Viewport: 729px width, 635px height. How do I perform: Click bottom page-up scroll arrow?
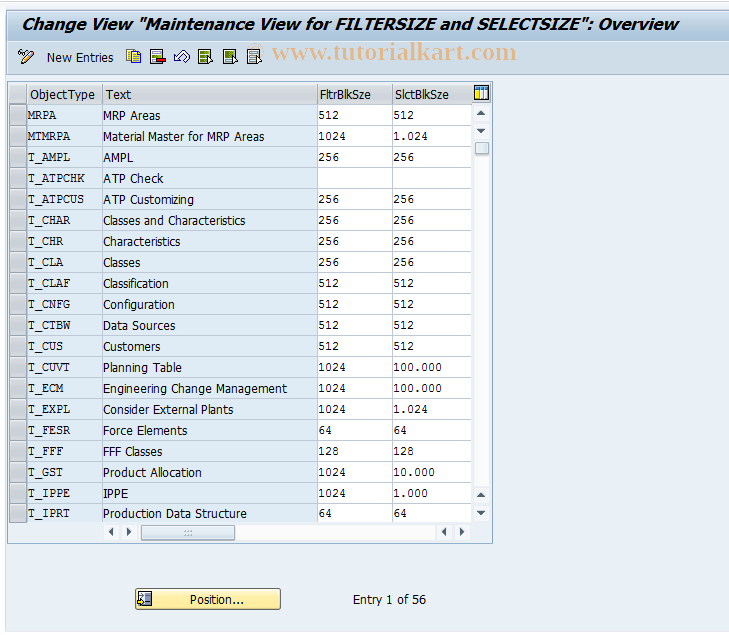[481, 495]
